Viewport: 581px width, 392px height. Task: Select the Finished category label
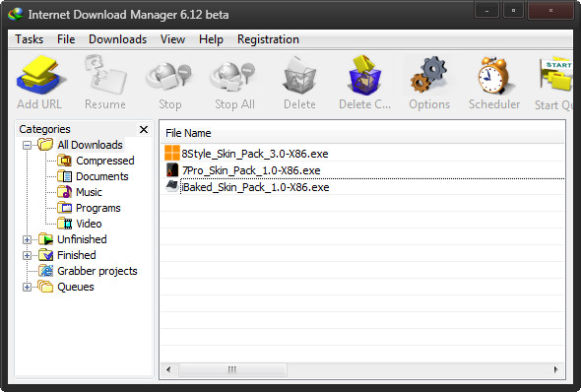(x=77, y=255)
